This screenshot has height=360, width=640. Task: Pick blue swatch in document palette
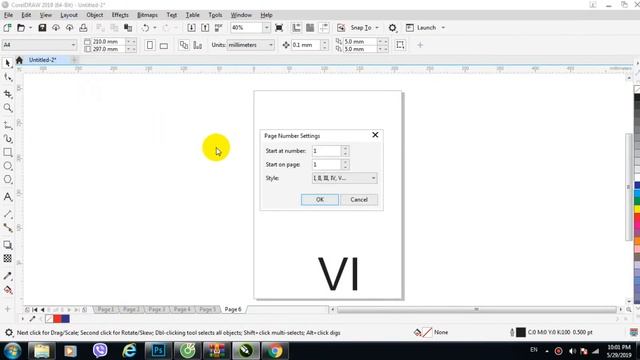(65, 319)
